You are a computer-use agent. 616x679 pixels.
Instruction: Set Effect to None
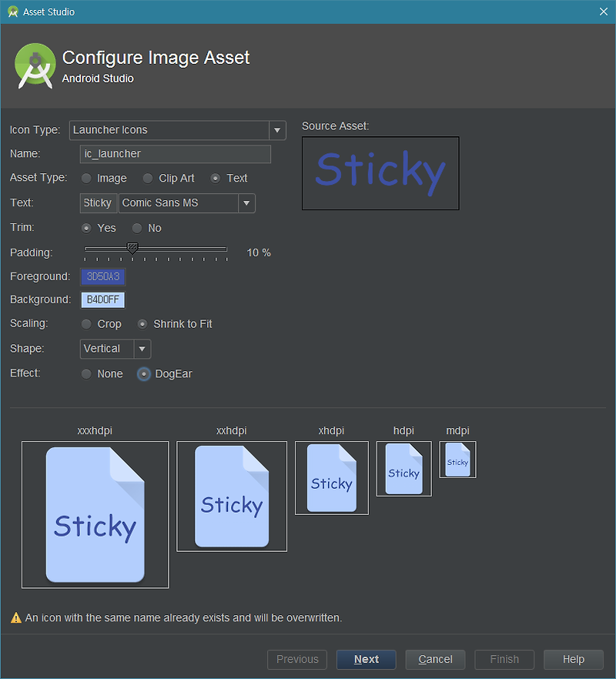tap(87, 373)
